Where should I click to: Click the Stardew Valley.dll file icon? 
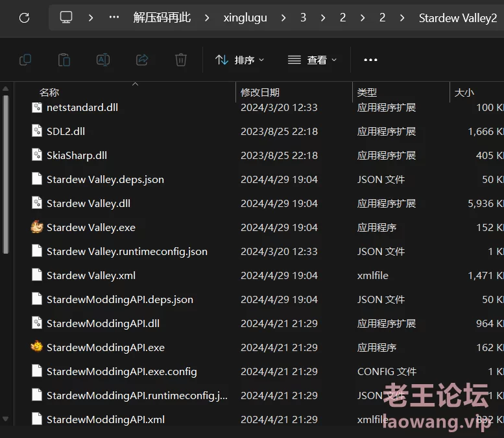pos(37,203)
